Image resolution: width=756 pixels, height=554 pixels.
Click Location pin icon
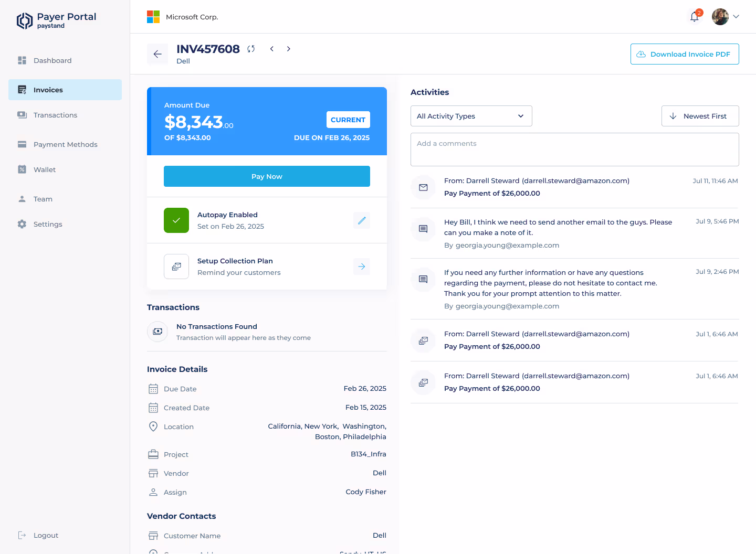coord(153,427)
